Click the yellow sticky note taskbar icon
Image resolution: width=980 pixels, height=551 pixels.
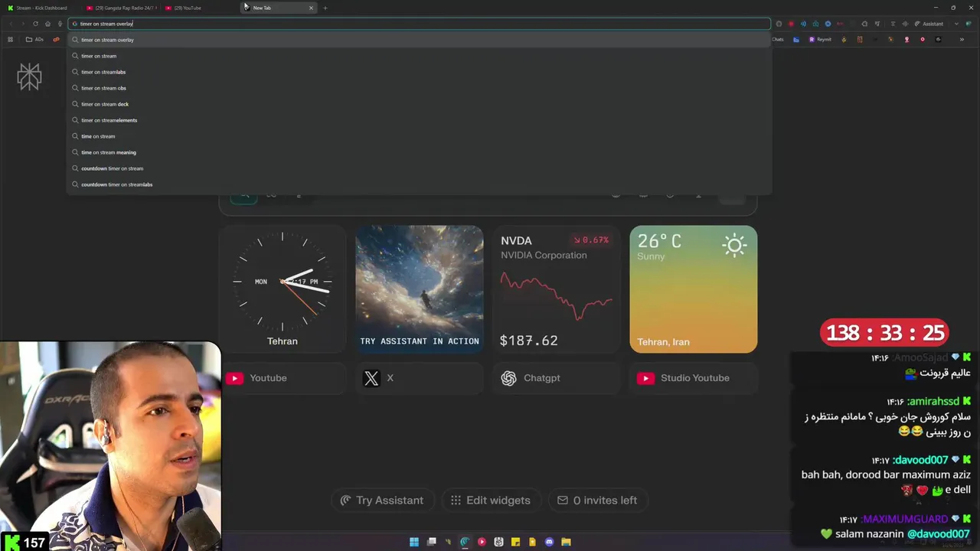pos(515,542)
